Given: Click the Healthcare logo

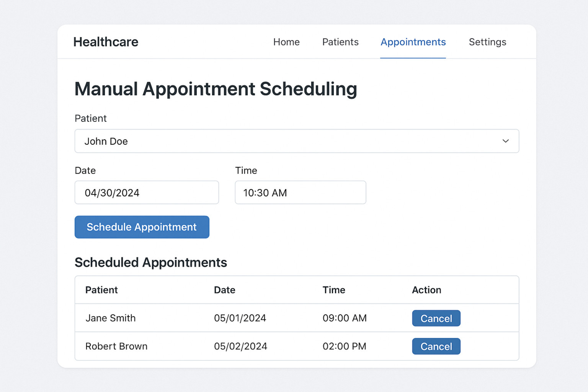Looking at the screenshot, I should tap(106, 42).
